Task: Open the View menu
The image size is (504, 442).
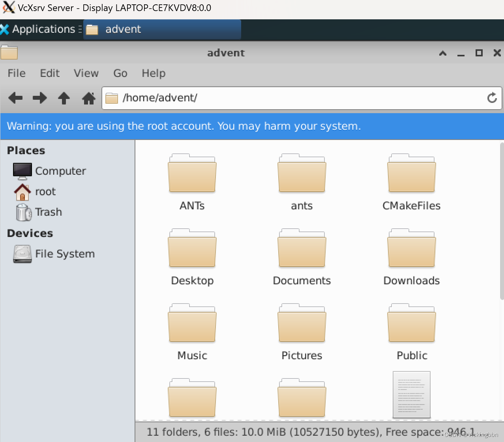Action: 86,73
